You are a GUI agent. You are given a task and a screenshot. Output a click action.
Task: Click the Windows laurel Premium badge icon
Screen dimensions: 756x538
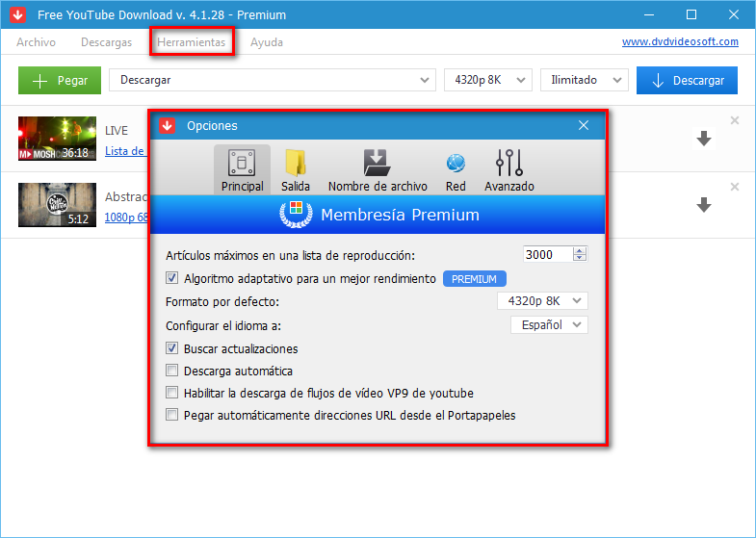pos(296,214)
